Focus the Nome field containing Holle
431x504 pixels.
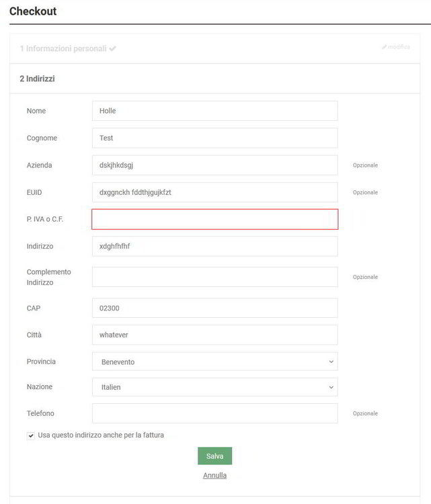(x=214, y=111)
